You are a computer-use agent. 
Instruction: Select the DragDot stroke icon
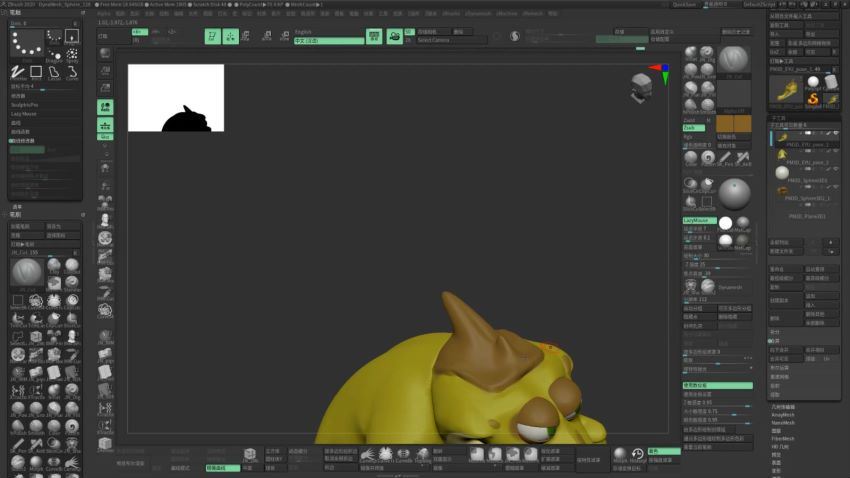pyautogui.click(x=54, y=54)
